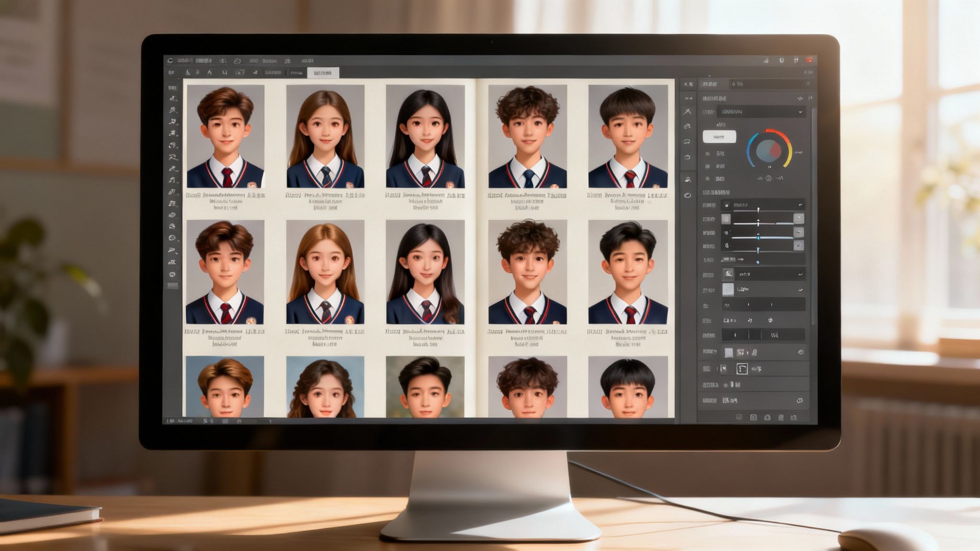The height and width of the screenshot is (551, 980).
Task: Select the third radio option below white button
Action: [x=708, y=178]
